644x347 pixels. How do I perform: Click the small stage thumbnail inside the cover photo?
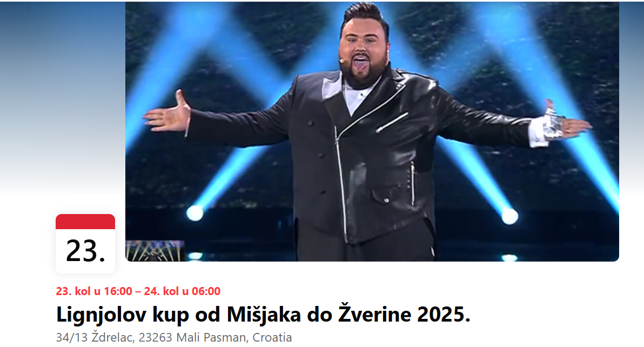tap(155, 251)
